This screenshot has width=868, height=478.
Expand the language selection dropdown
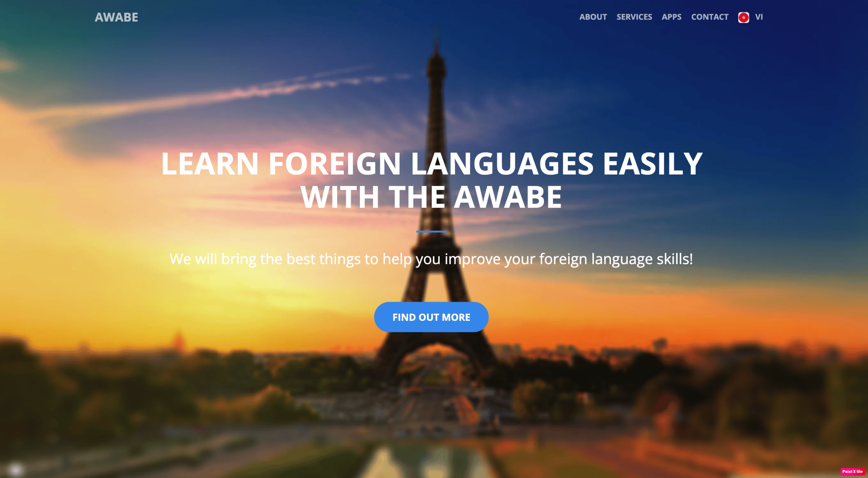point(751,17)
